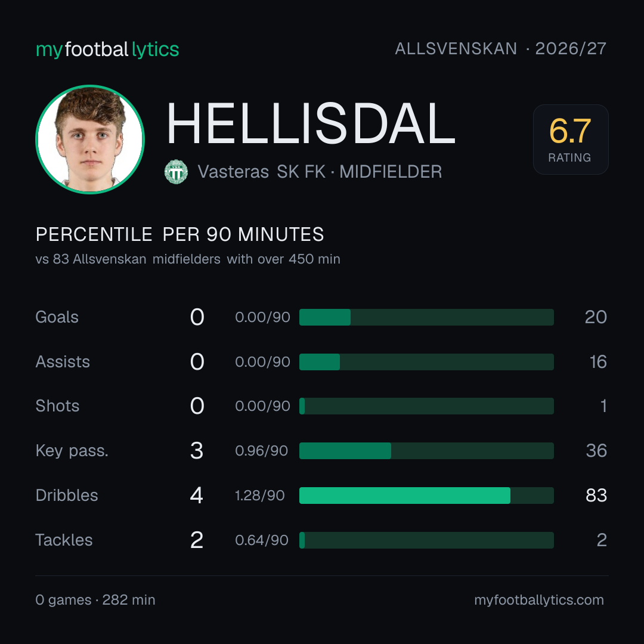Click the Dribbles percentile bar

click(x=426, y=496)
